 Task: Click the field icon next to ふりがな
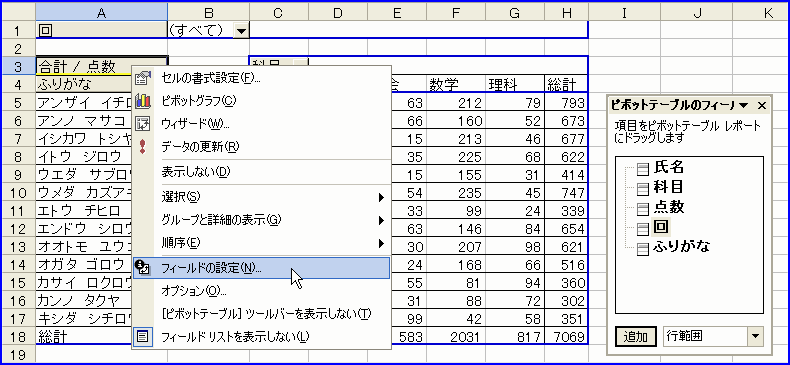[x=643, y=249]
